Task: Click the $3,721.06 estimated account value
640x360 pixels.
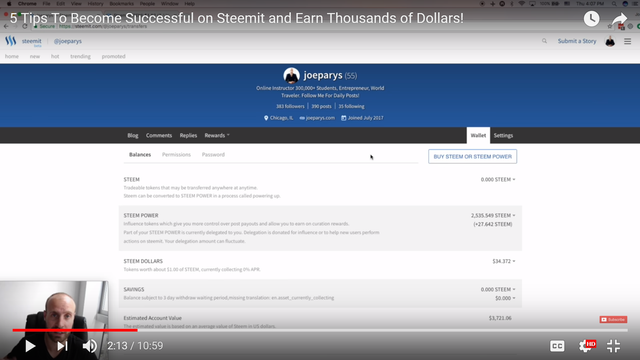Action: click(500, 318)
